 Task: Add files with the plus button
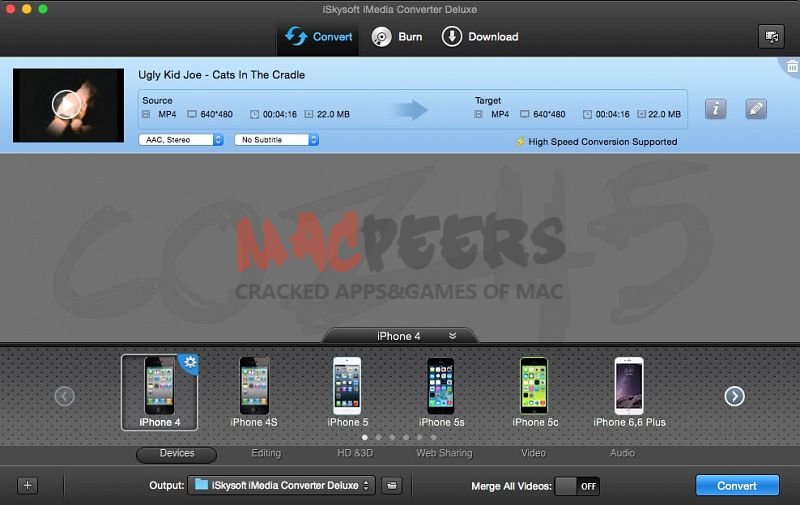pyautogui.click(x=28, y=486)
